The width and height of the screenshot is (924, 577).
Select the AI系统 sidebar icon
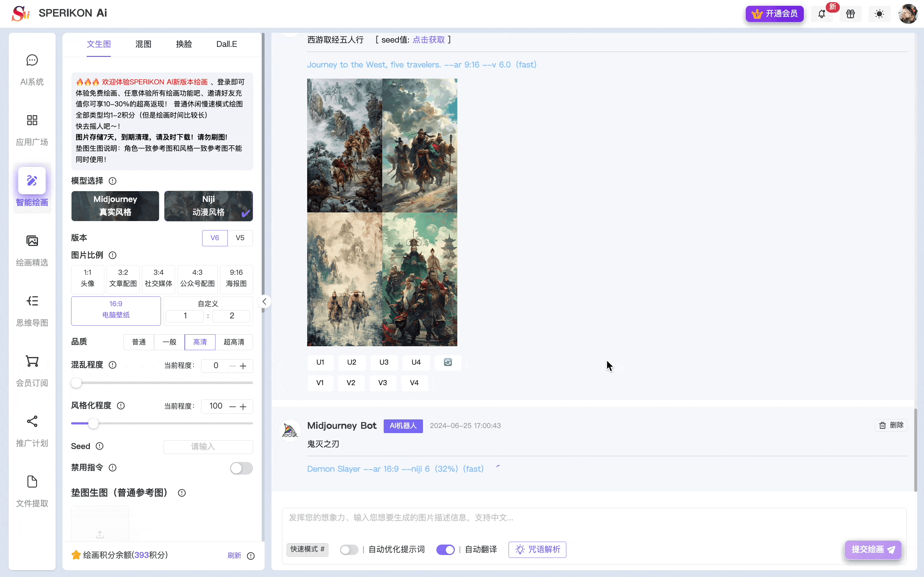pyautogui.click(x=32, y=68)
